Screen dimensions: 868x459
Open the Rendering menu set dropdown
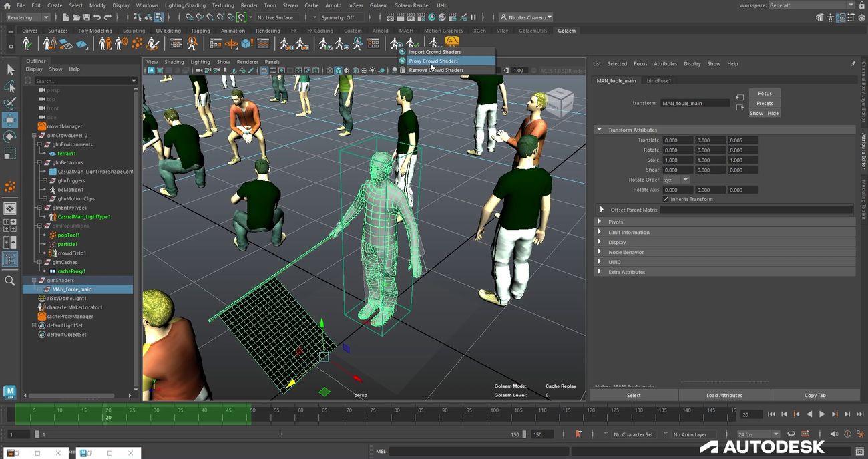27,17
